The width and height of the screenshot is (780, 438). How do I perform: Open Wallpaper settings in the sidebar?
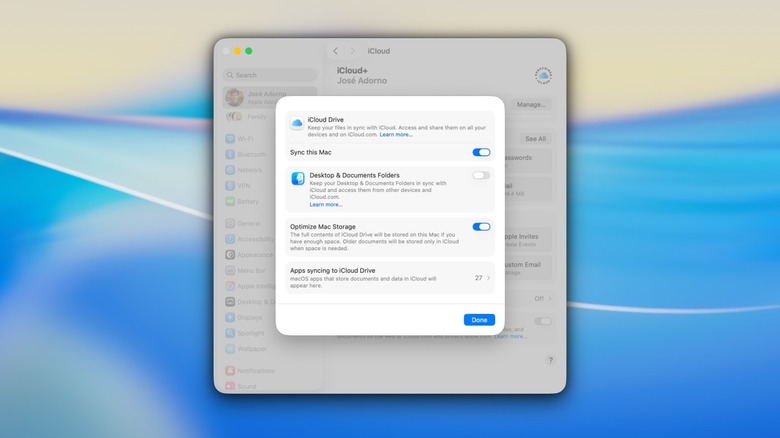(x=246, y=349)
